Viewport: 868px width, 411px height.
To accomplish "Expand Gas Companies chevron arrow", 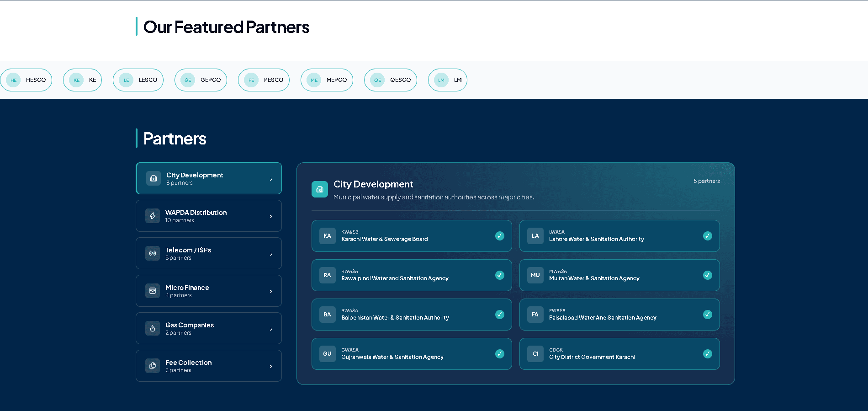I will pos(271,329).
